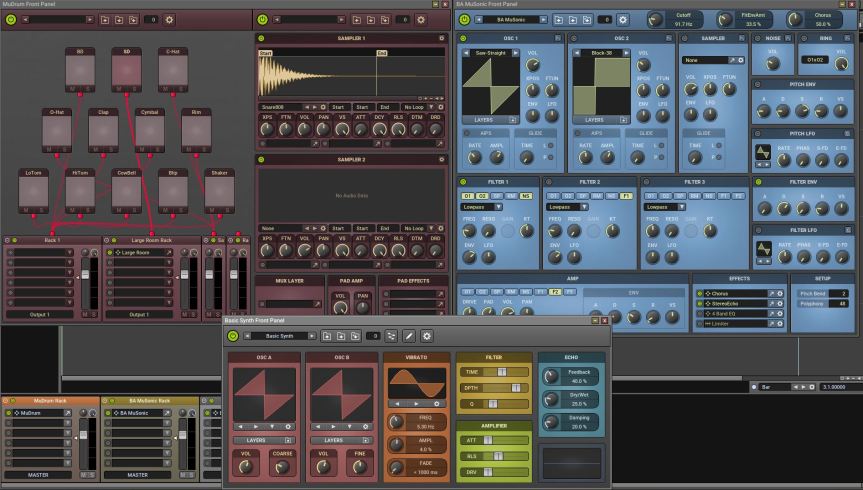Select the SD drum pad

point(127,69)
